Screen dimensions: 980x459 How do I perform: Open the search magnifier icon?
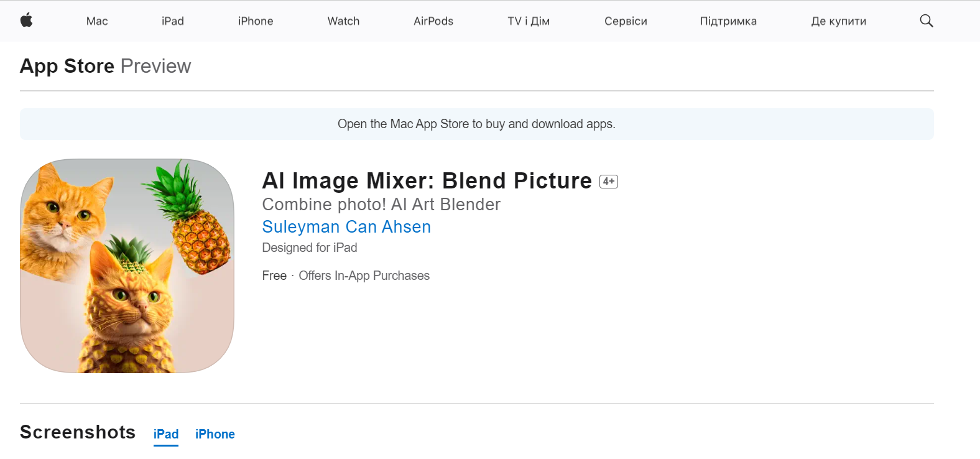[x=926, y=21]
